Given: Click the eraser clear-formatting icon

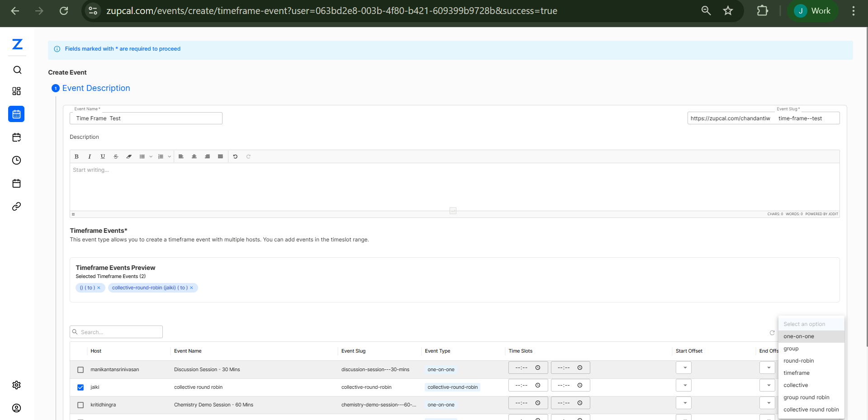Looking at the screenshot, I should click(129, 156).
